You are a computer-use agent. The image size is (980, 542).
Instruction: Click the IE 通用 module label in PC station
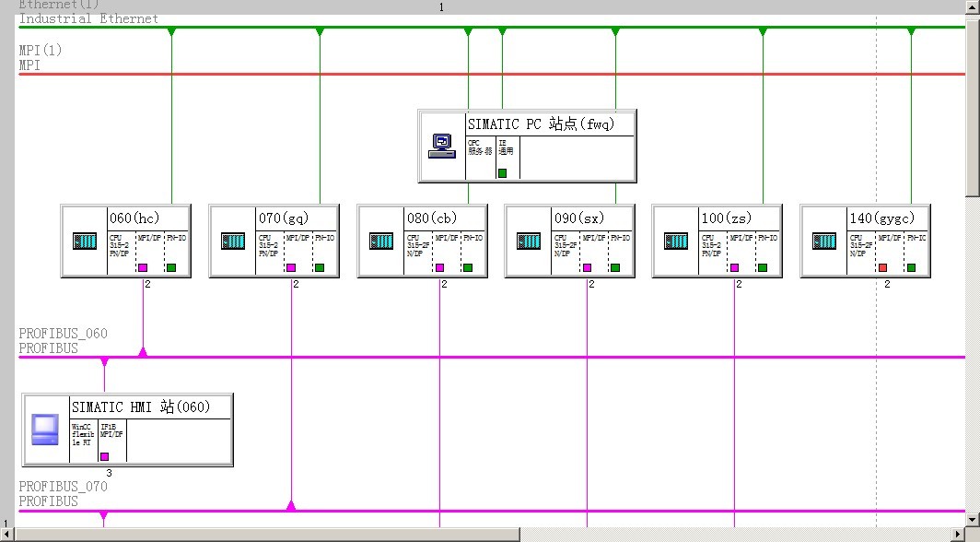tap(506, 147)
